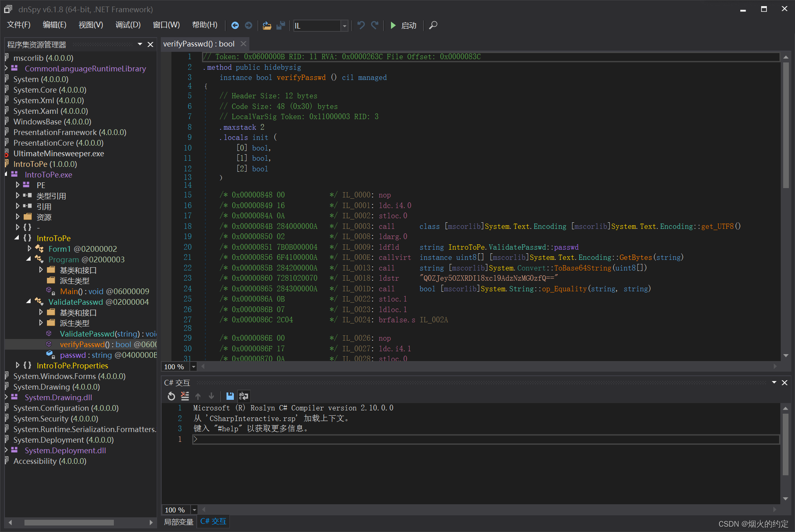This screenshot has height=532, width=795.
Task: Open the 调试(D) menu
Action: (x=128, y=25)
